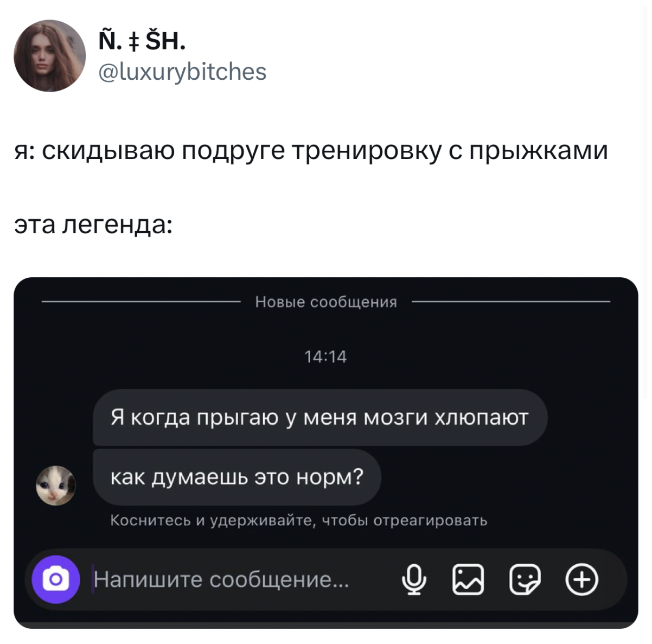Click the hint 'Коснитесь и удерживайте, чтобы отреагировать'

pyautogui.click(x=299, y=521)
